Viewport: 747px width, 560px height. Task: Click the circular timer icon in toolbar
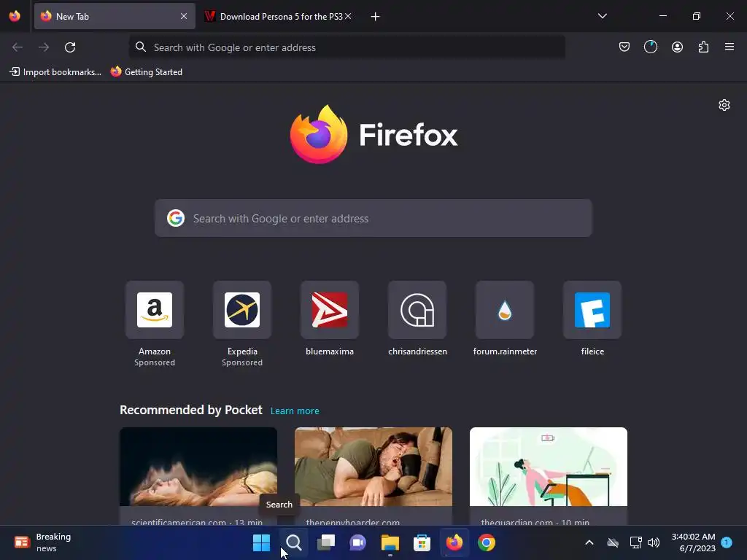pos(650,47)
